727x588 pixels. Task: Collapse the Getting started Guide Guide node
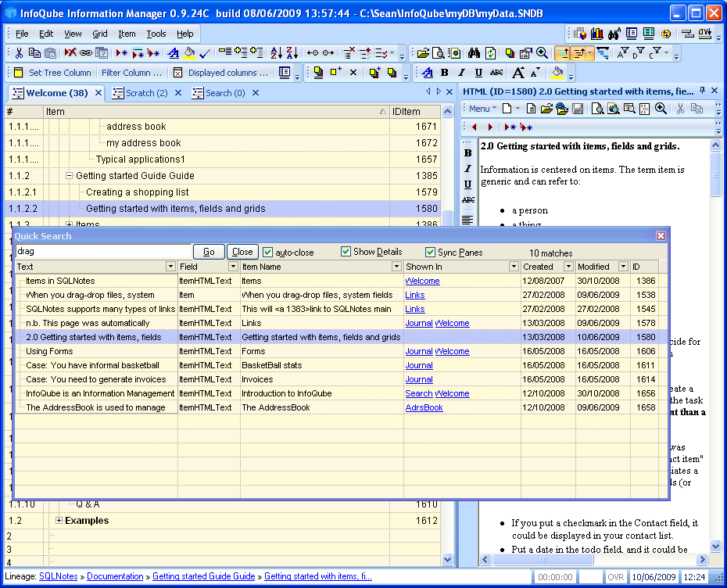pos(69,176)
